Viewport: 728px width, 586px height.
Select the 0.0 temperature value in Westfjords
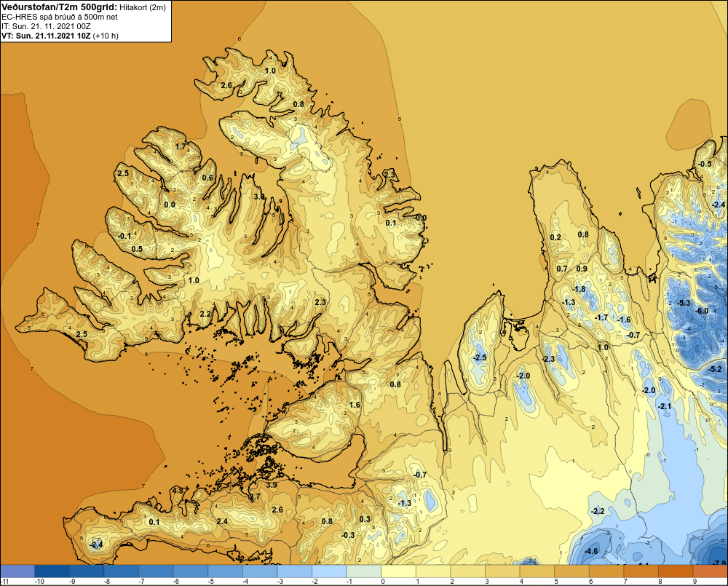(170, 205)
